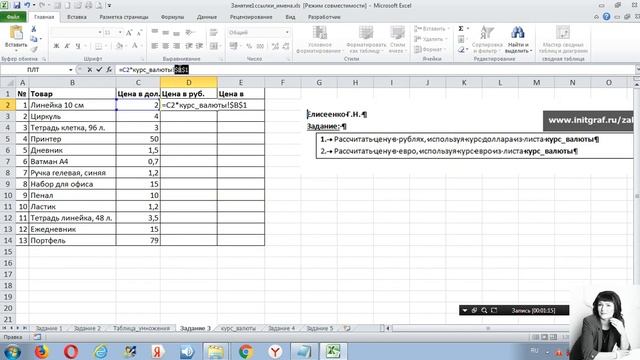Image resolution: width=640 pixels, height=360 pixels.
Task: Open Найти и выделить binoculars tool
Action: coord(518,39)
